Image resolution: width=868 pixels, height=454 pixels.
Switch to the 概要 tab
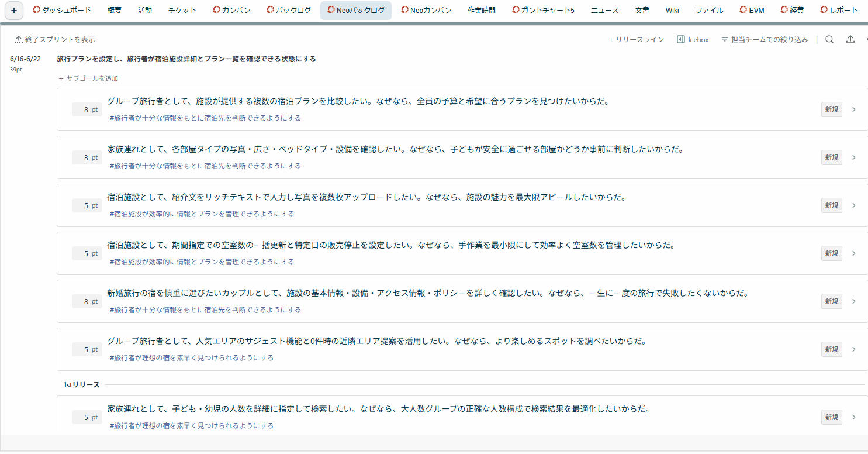(x=115, y=10)
